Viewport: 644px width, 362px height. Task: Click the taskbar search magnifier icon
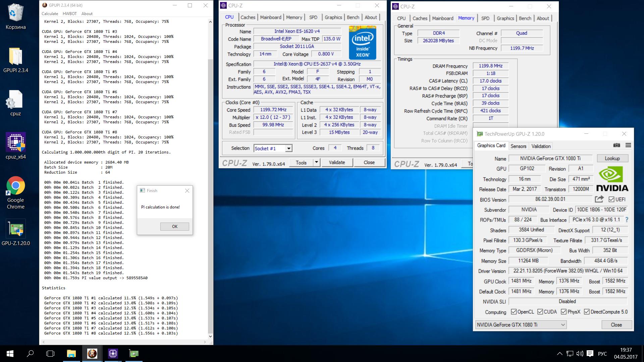30,354
